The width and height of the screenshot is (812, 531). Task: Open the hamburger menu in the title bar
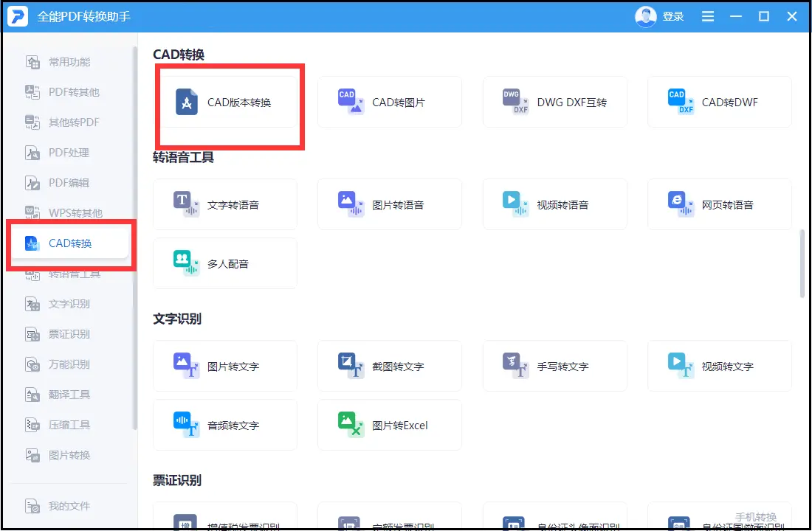(x=707, y=15)
